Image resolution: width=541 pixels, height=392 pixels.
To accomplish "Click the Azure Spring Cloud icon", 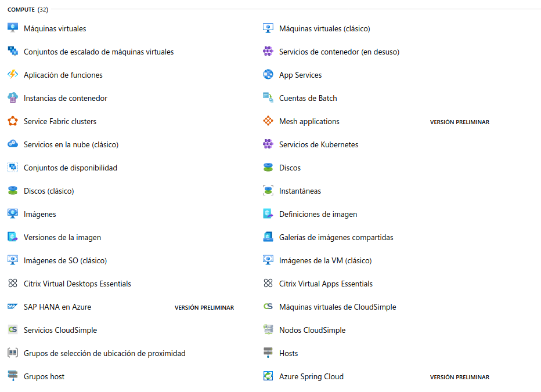I will point(268,376).
